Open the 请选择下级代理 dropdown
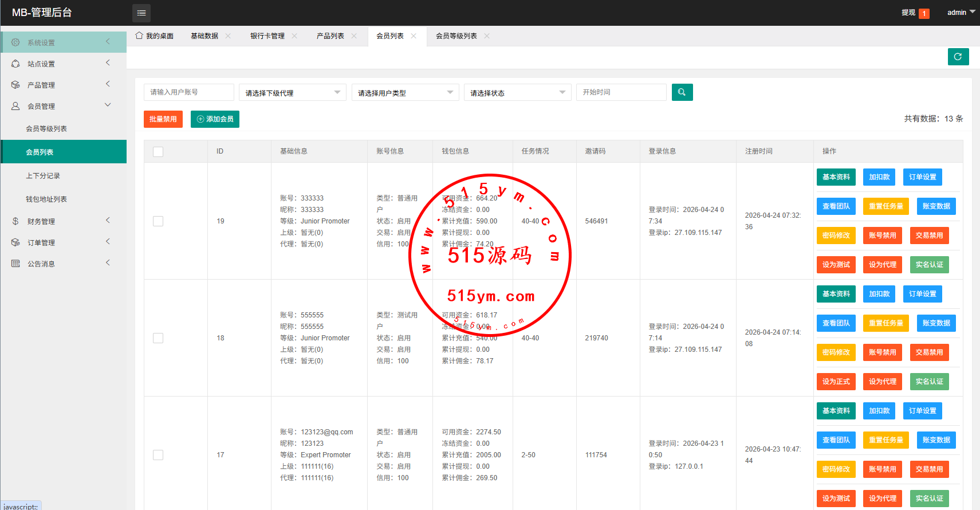This screenshot has width=980, height=510. [x=292, y=93]
